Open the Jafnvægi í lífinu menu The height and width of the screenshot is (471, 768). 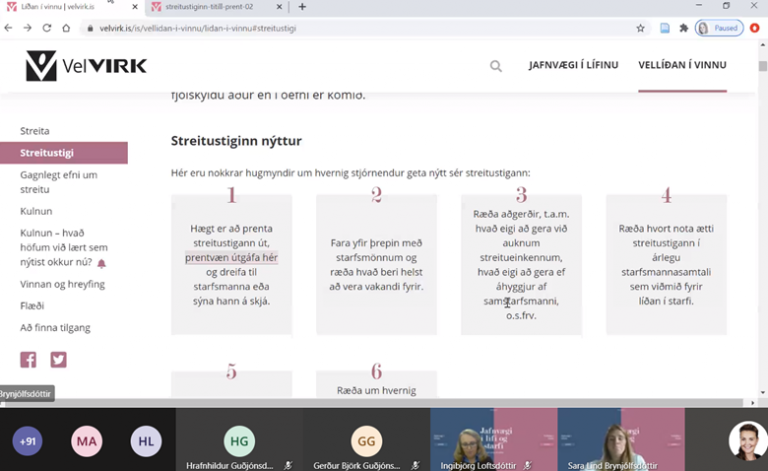coord(573,65)
